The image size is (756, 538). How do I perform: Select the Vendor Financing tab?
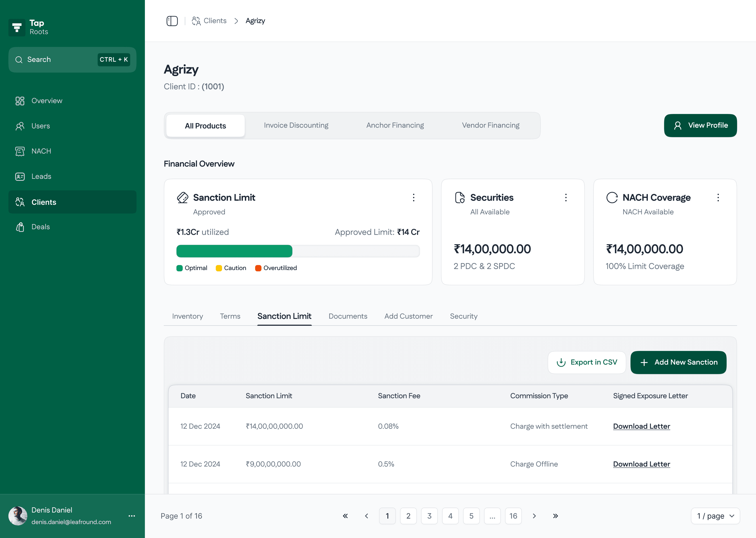point(491,125)
